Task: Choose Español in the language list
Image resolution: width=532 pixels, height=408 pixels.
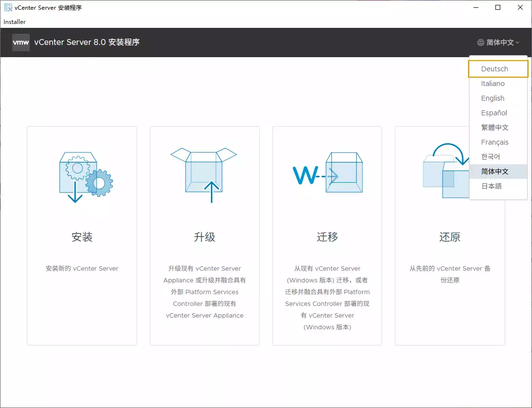Action: 498,113
